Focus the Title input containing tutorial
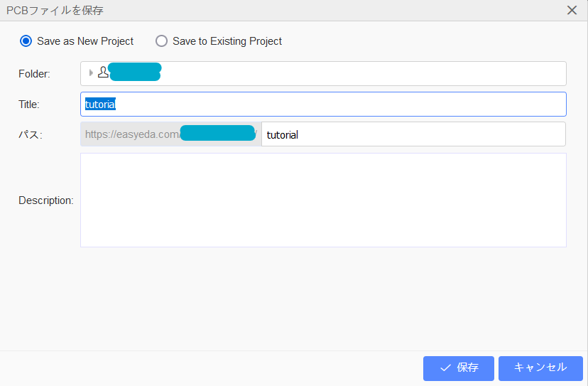The height and width of the screenshot is (386, 588). 323,104
